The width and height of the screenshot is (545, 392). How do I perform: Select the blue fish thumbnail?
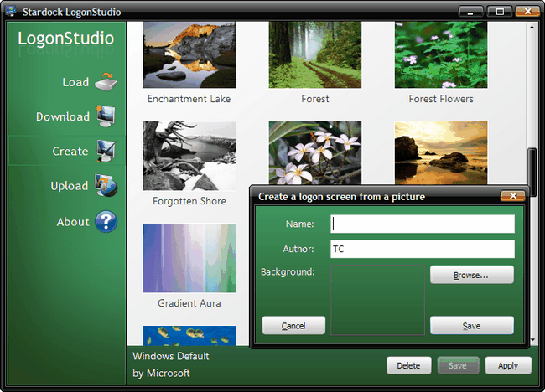(x=189, y=335)
